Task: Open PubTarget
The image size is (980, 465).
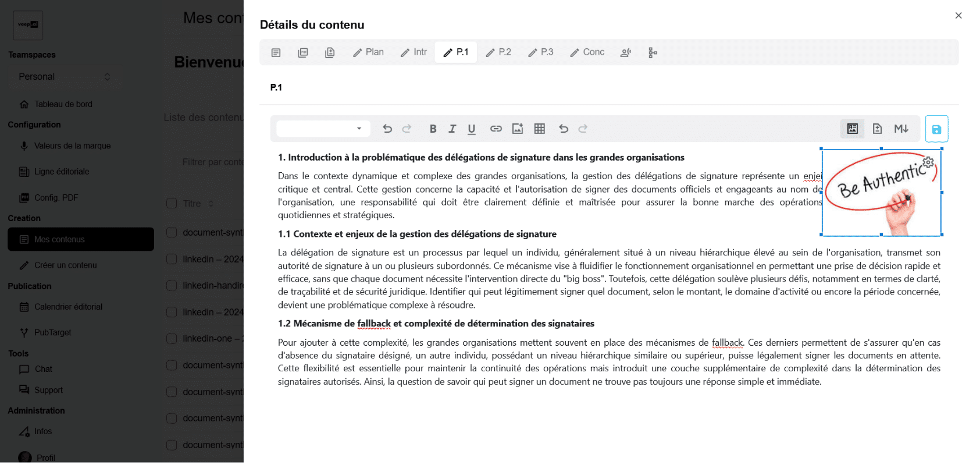Action: [45, 333]
